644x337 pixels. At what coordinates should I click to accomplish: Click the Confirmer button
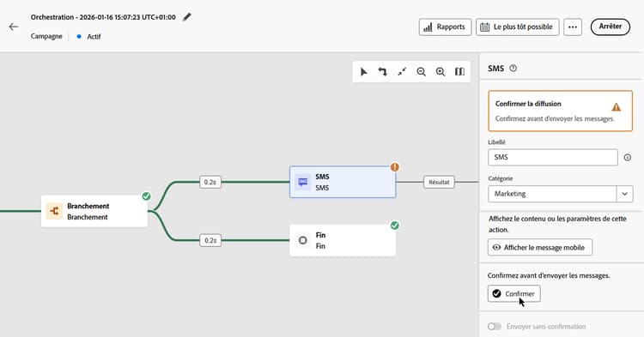pyautogui.click(x=513, y=293)
